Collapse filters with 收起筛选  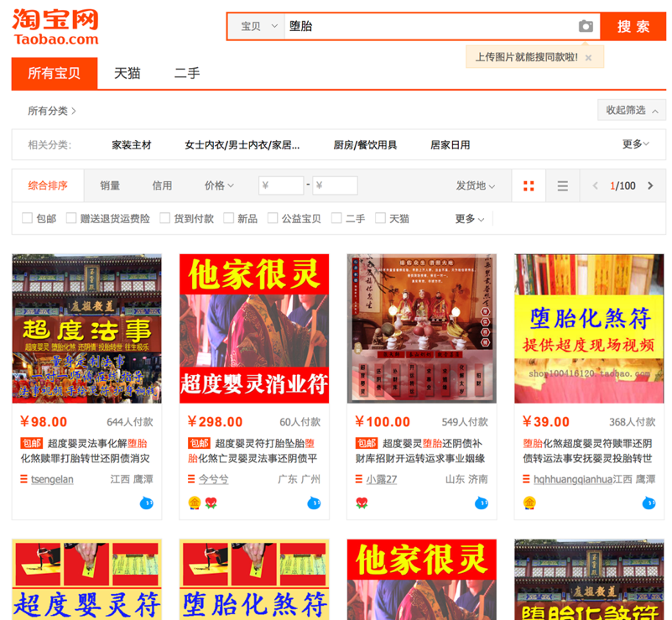click(x=632, y=111)
